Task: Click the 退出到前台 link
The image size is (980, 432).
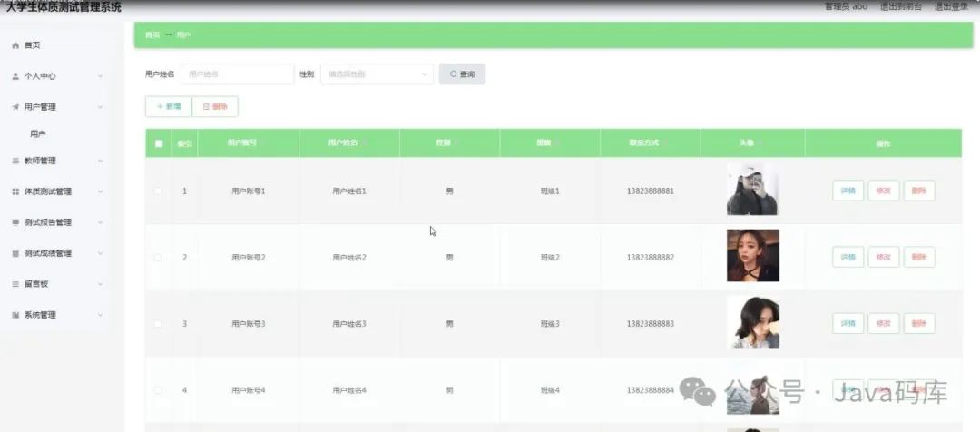Action: pos(901,6)
